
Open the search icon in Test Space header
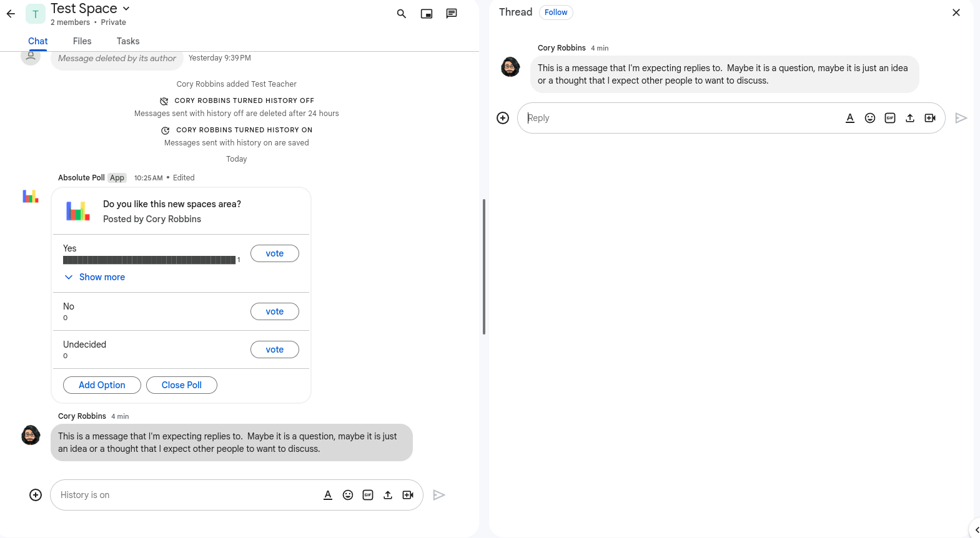click(402, 14)
